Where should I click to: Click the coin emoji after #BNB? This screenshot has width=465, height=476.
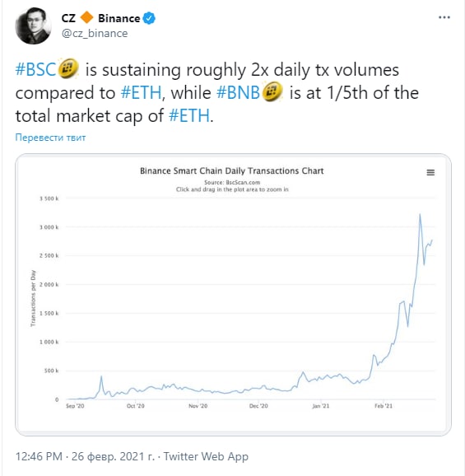[x=272, y=91]
